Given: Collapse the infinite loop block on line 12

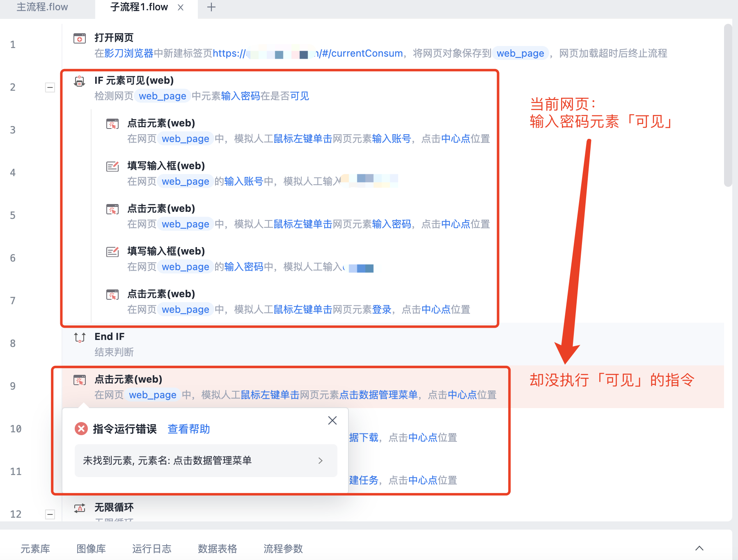Looking at the screenshot, I should click(x=50, y=514).
